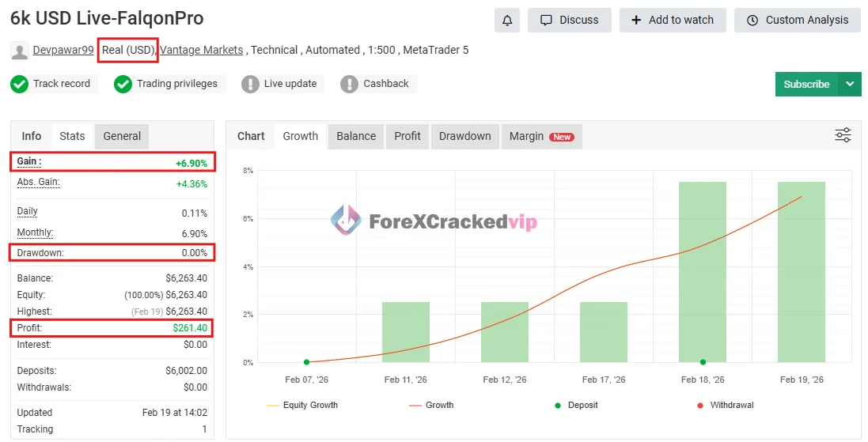
Task: Open the Drawdown chart tab
Action: [464, 136]
